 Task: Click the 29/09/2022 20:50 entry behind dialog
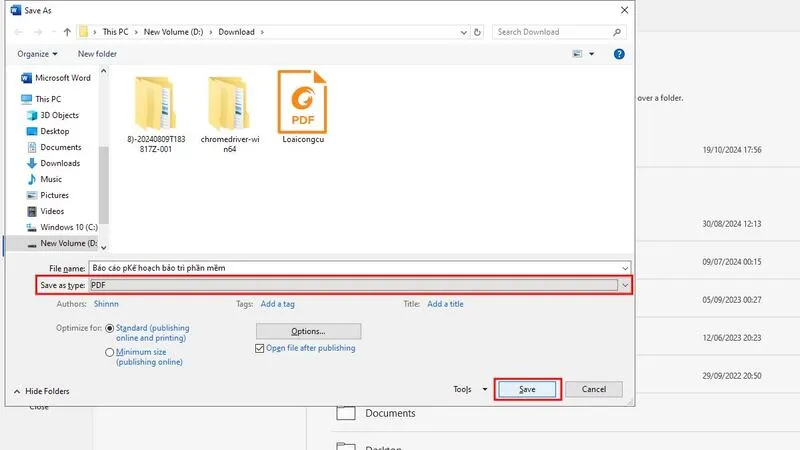pos(732,376)
